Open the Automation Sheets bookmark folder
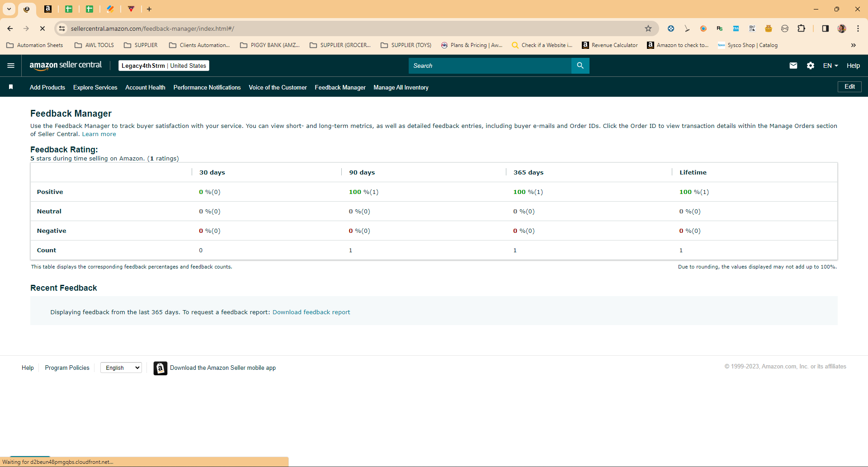868x467 pixels. coord(35,45)
